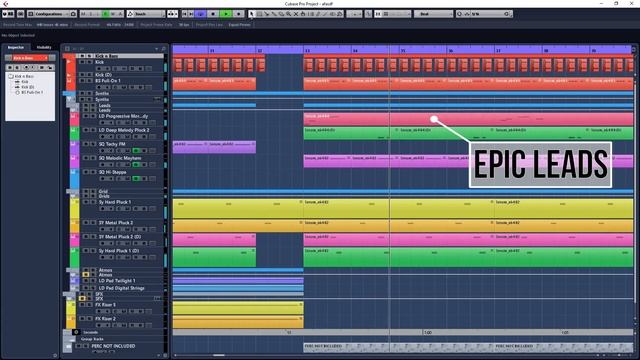
Task: Select the LD Progressive track name
Action: 123,116
